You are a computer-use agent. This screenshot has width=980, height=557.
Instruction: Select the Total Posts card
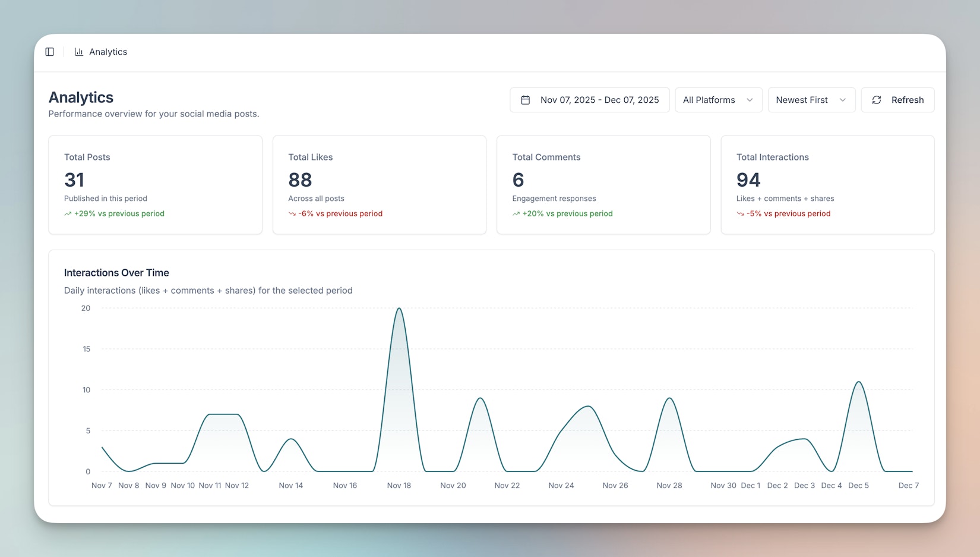pos(155,184)
